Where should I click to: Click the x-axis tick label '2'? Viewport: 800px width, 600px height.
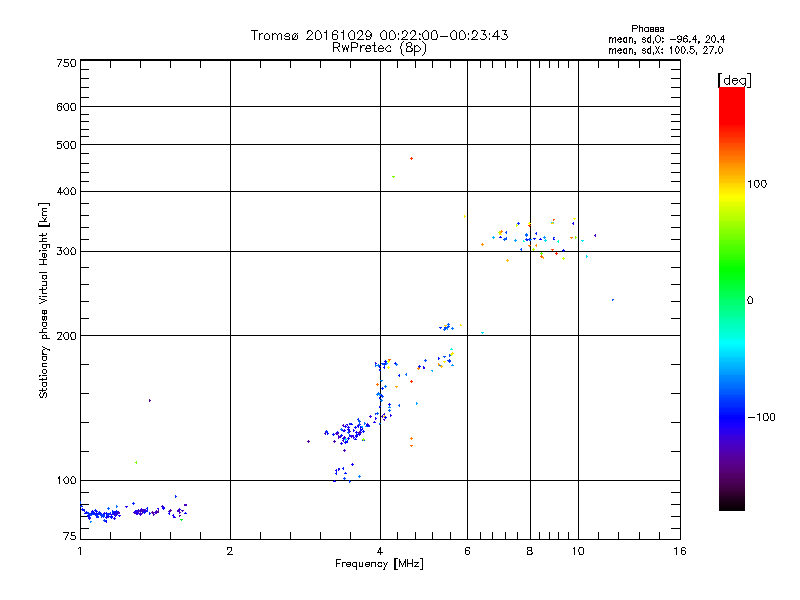click(230, 551)
